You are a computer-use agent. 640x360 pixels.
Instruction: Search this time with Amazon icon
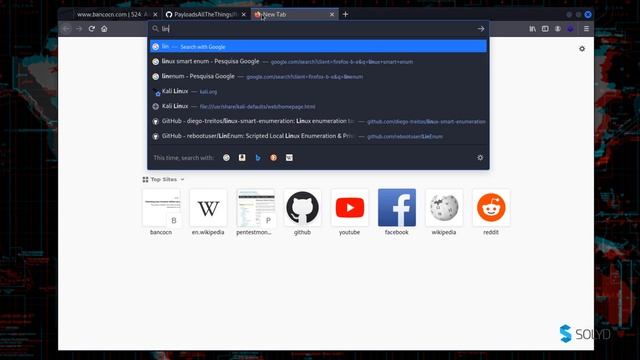[x=242, y=158]
